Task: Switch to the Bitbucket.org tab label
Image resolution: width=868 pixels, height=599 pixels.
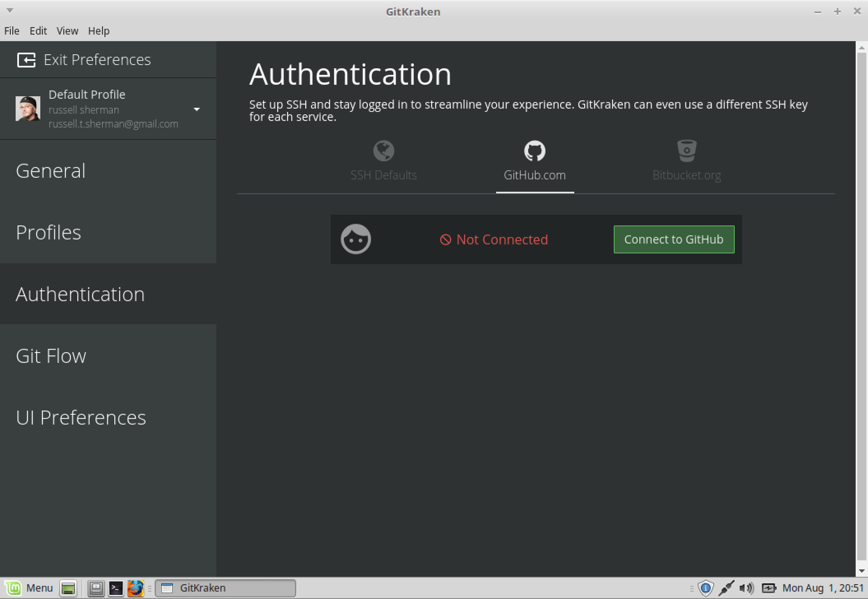Action: coord(687,175)
